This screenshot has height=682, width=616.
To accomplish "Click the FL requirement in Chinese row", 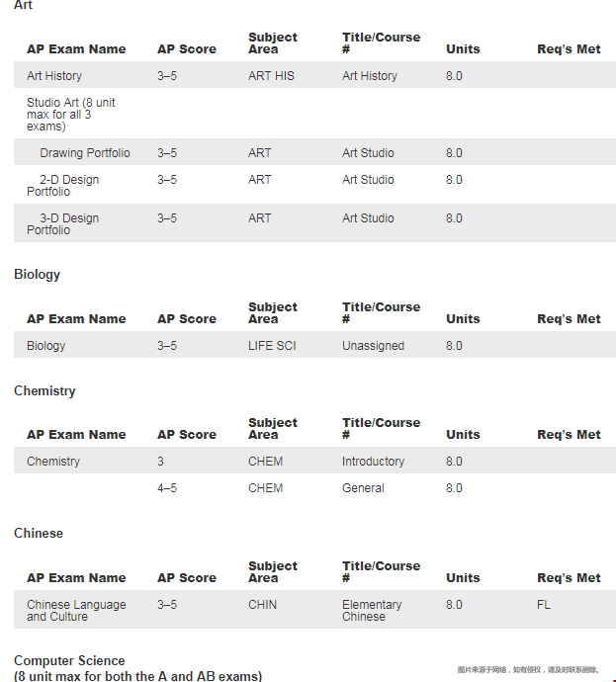I will click(544, 605).
